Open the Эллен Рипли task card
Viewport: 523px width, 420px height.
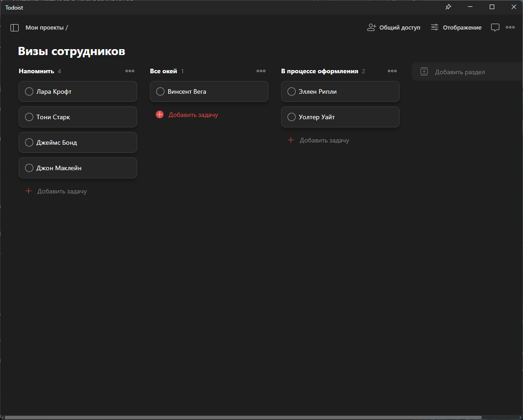pyautogui.click(x=340, y=91)
